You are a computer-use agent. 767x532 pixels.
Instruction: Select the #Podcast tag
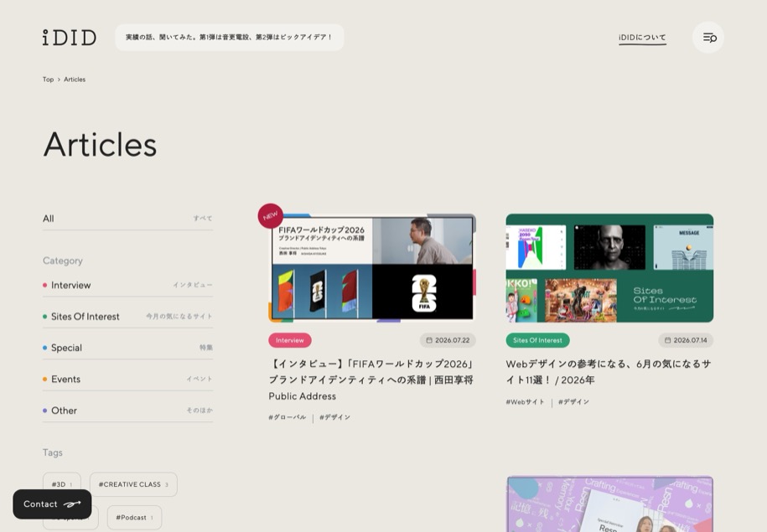[134, 517]
